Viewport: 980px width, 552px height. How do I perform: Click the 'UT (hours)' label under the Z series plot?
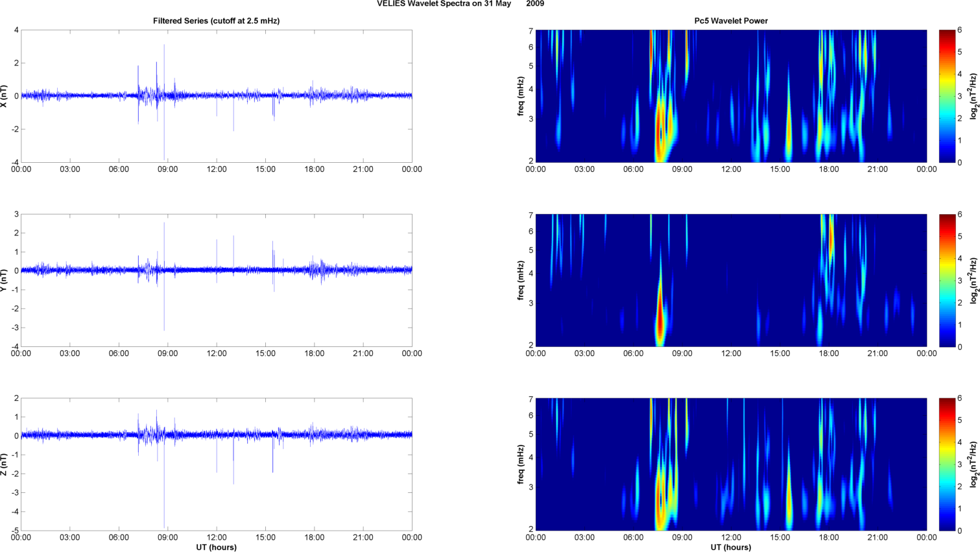tap(216, 547)
